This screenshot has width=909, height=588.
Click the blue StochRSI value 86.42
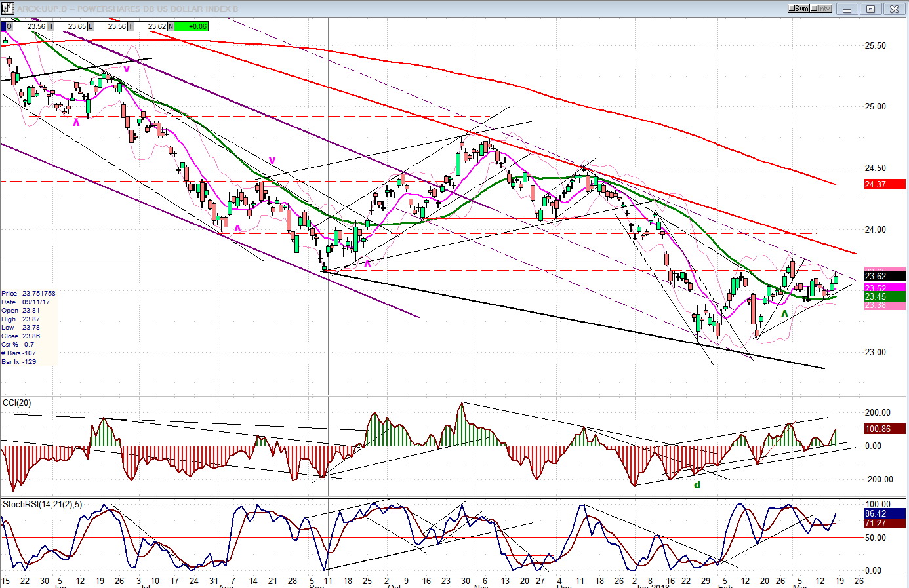point(876,514)
